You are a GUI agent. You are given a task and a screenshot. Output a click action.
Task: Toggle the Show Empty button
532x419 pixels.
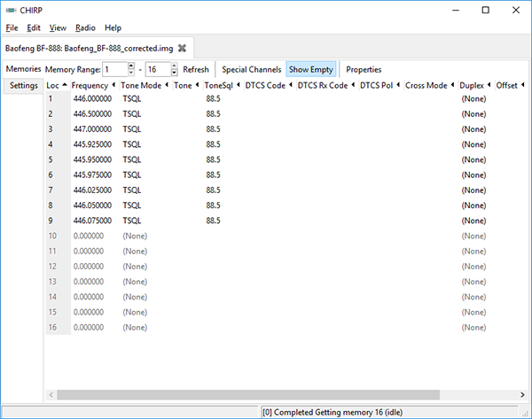(311, 69)
